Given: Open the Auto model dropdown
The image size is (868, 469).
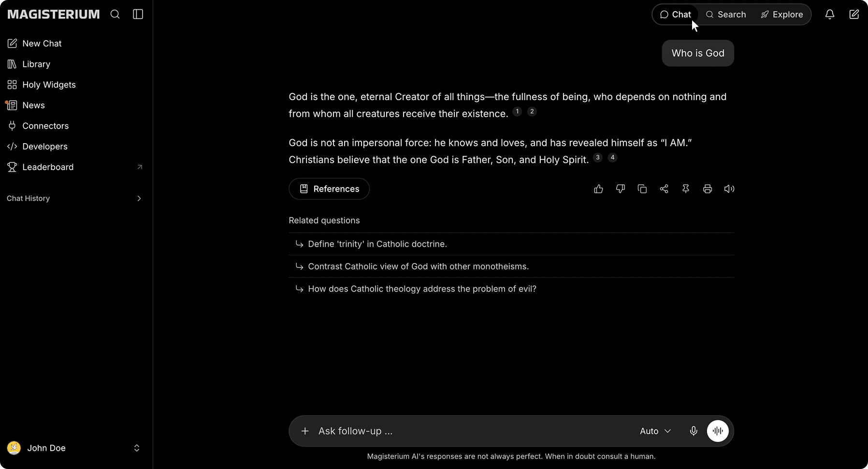Looking at the screenshot, I should click(x=655, y=431).
